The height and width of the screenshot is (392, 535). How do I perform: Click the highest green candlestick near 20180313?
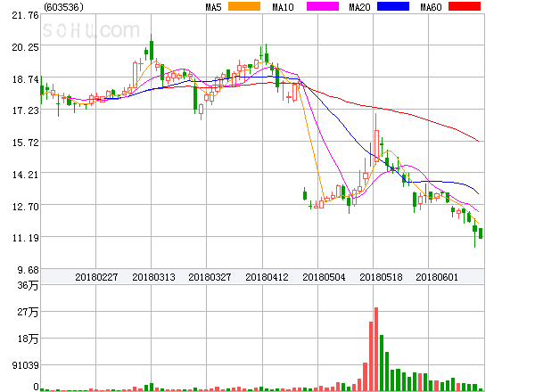click(152, 49)
